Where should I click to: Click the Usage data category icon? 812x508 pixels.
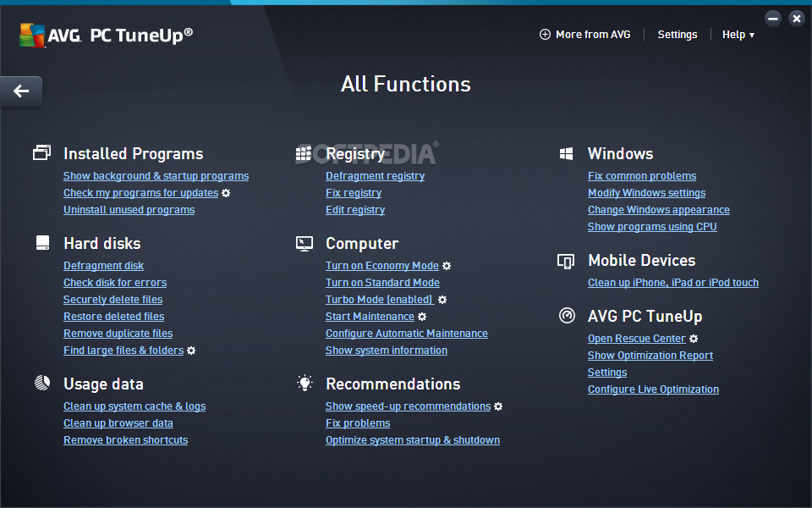(x=42, y=383)
